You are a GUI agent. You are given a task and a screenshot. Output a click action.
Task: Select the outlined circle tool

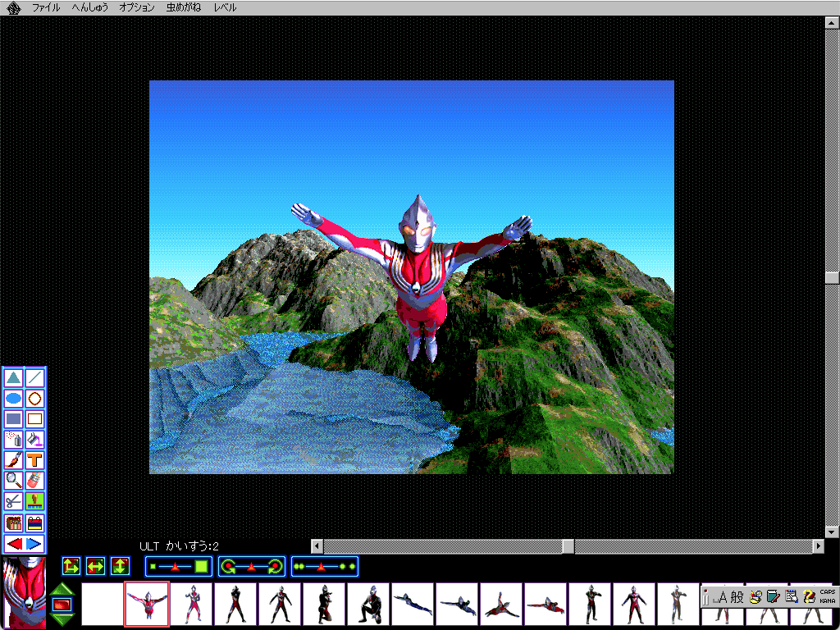click(34, 399)
